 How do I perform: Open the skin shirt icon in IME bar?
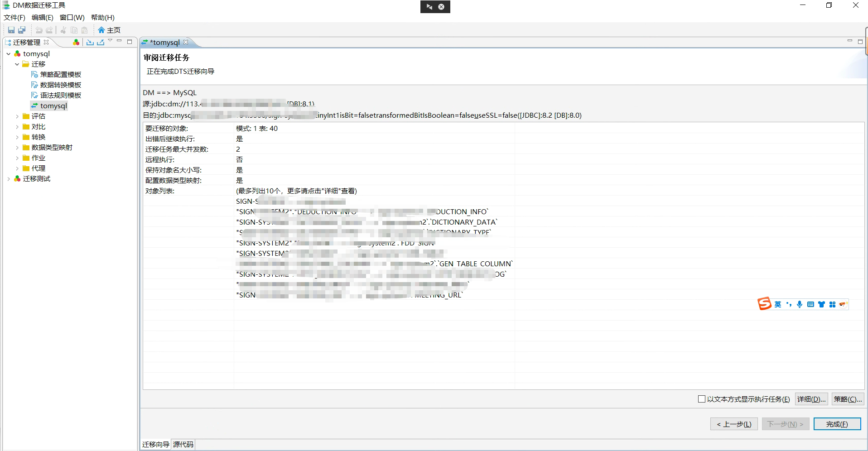click(821, 304)
